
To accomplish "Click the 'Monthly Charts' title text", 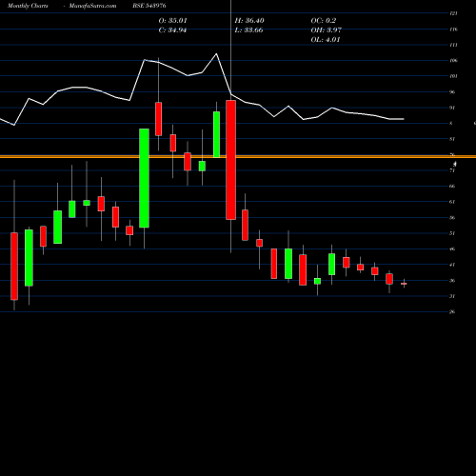I will pyautogui.click(x=28, y=6).
